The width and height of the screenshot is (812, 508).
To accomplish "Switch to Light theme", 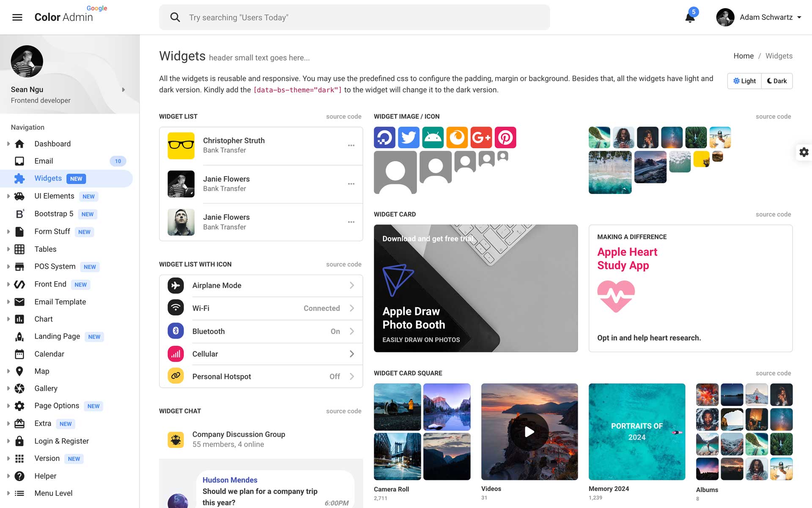I will tap(744, 81).
